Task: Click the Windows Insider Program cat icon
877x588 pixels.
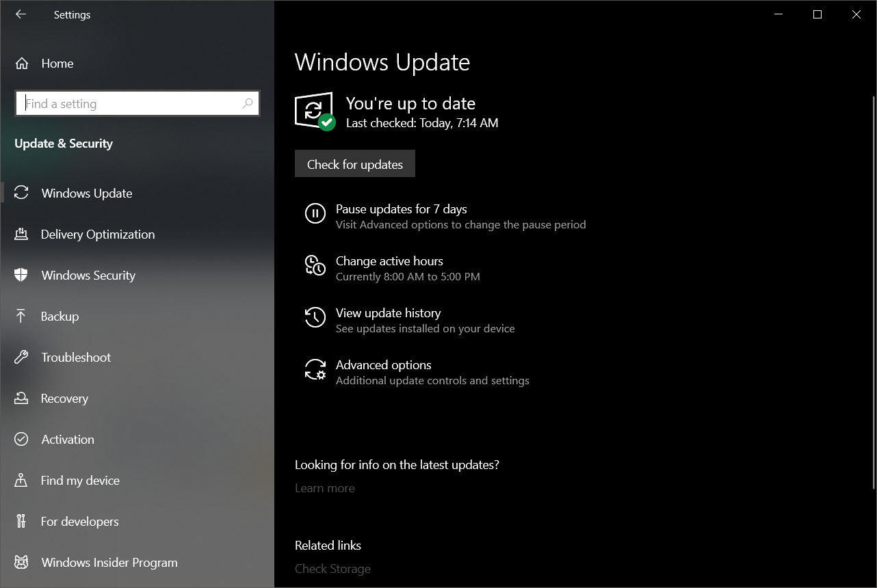Action: point(21,562)
